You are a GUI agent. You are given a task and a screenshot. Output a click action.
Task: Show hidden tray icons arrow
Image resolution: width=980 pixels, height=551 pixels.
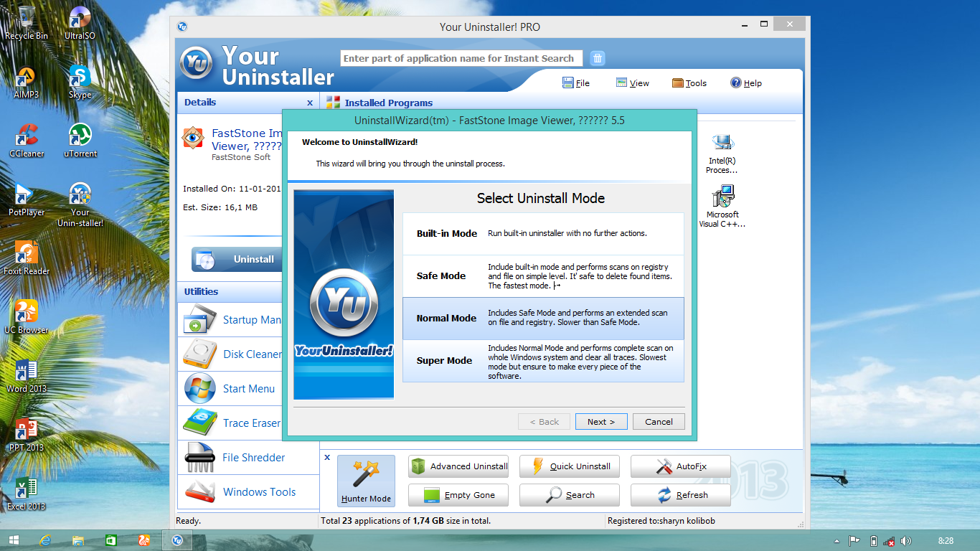click(837, 541)
